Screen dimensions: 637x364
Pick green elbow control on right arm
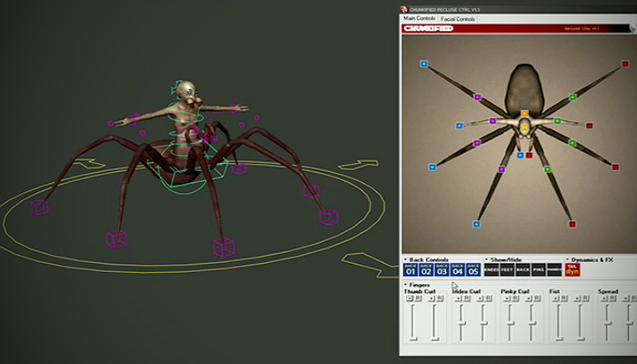pyautogui.click(x=557, y=121)
